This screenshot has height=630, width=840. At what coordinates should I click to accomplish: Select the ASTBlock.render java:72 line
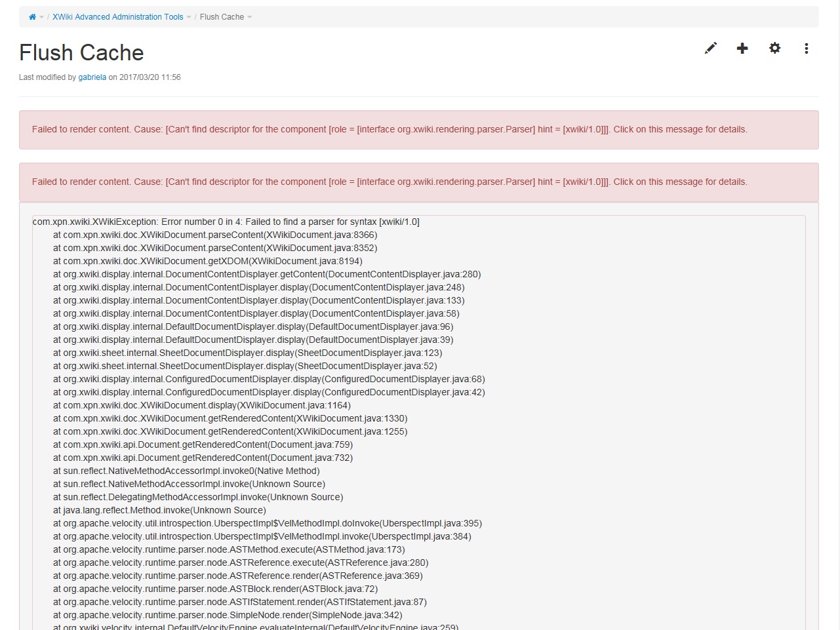[216, 589]
